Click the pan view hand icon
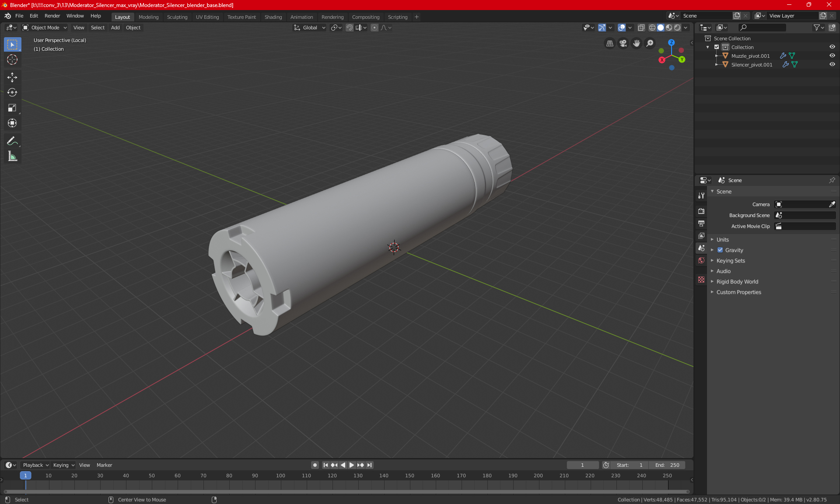Screen dimensions: 840x504 pyautogui.click(x=637, y=43)
